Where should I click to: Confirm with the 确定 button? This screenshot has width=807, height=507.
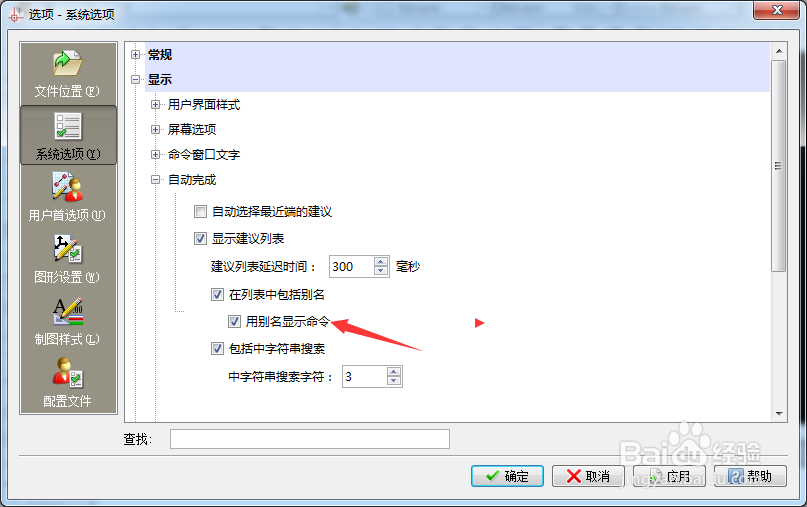[507, 476]
